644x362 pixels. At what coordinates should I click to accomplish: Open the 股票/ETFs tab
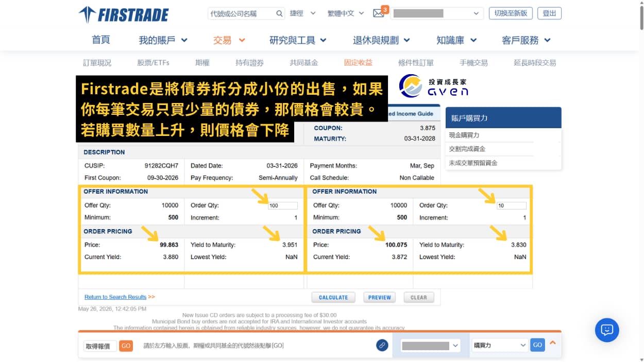coord(153,63)
